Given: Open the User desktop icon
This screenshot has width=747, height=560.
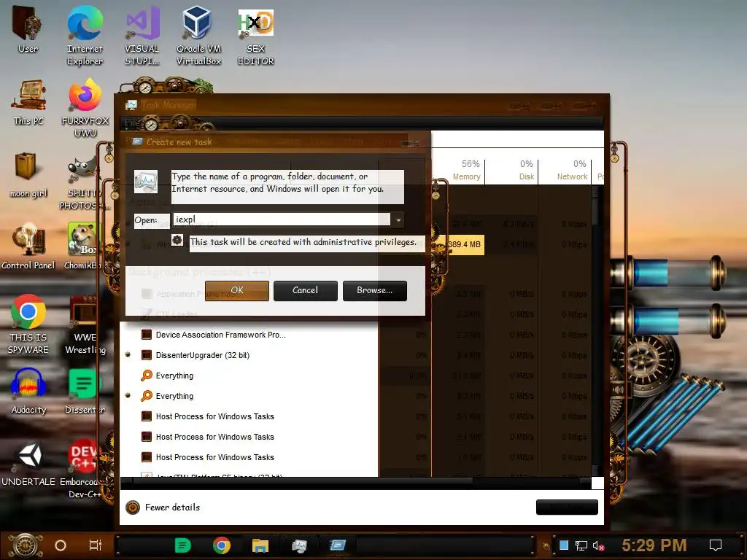Looking at the screenshot, I should click(x=28, y=29).
